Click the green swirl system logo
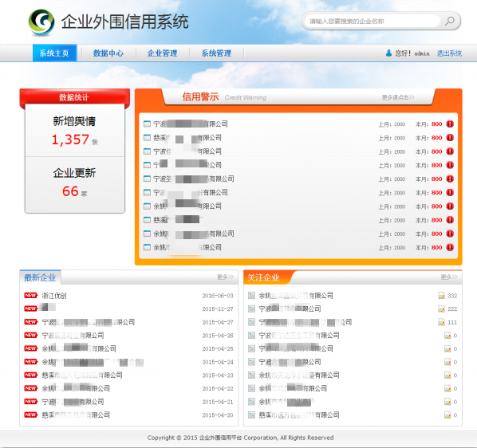Viewport: 477px width, 448px height. (x=41, y=22)
